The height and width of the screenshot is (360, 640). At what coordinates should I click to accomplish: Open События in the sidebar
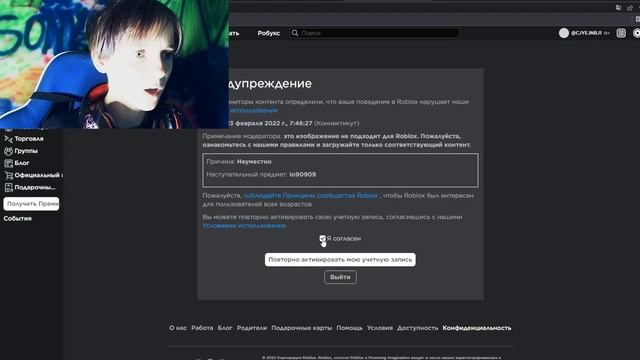click(x=18, y=219)
